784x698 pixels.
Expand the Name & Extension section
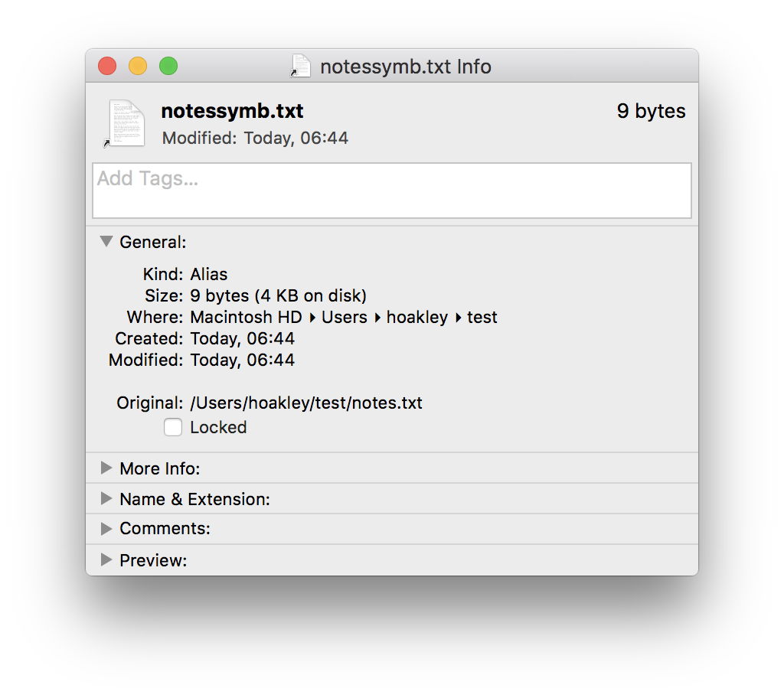pyautogui.click(x=107, y=499)
